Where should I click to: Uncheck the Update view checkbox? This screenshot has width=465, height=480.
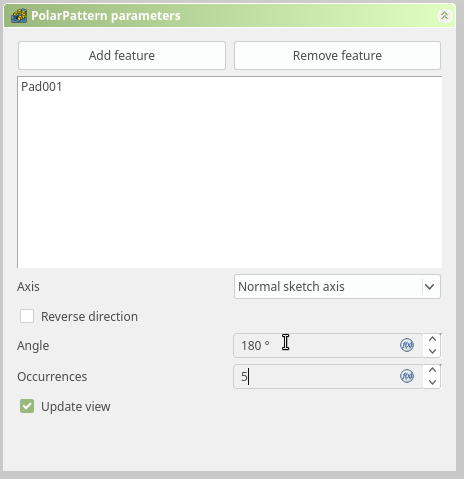point(27,406)
